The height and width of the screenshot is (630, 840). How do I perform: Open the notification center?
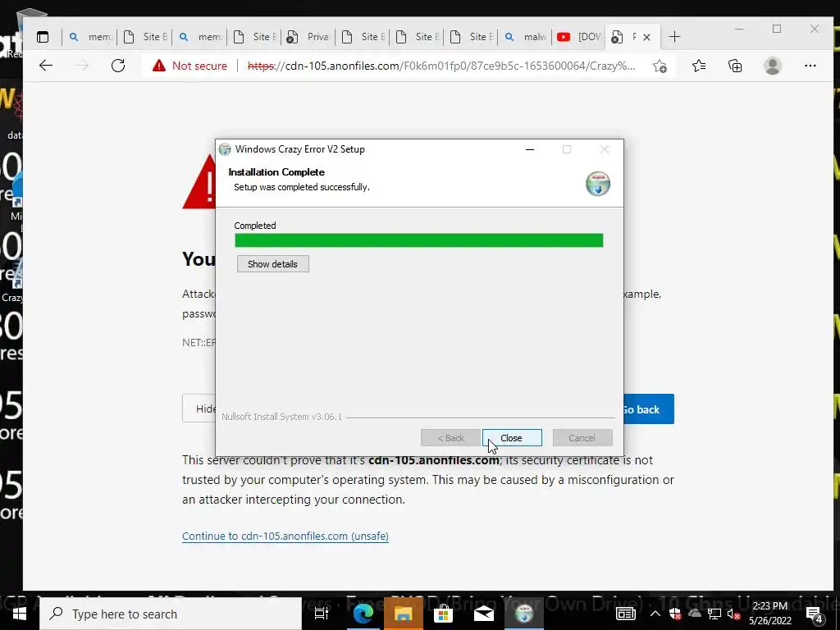click(x=815, y=614)
